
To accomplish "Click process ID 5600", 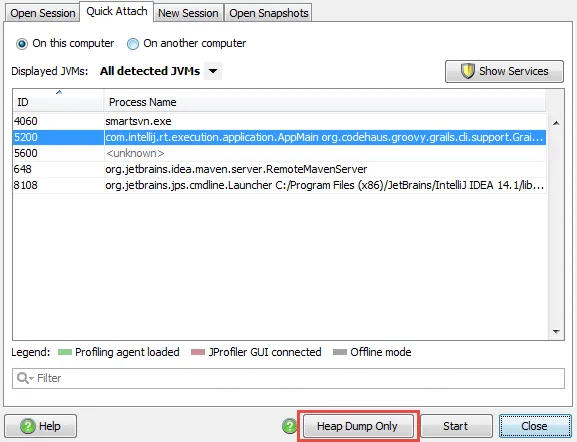I will pos(26,153).
